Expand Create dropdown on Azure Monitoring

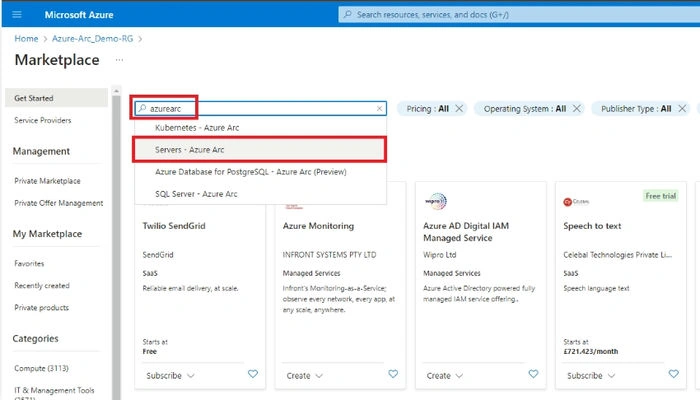[304, 376]
